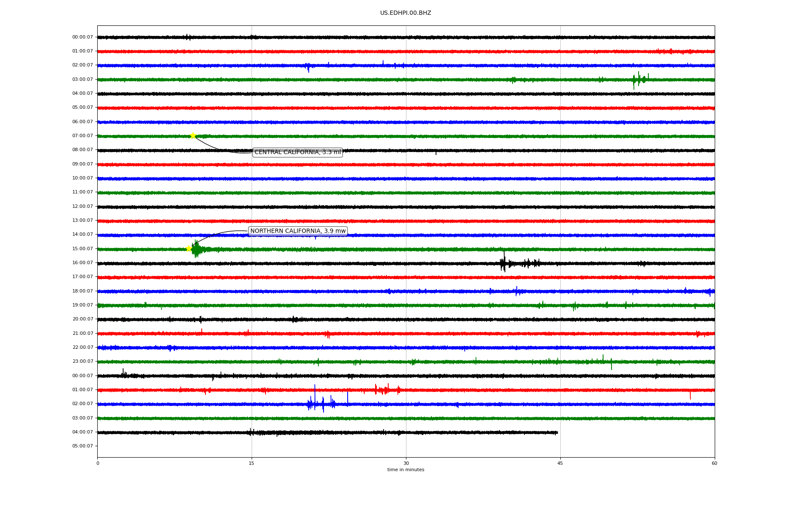Screen dimensions: 812x508
Task: Click the end of the last 04:00:07 trace
Action: 557,433
